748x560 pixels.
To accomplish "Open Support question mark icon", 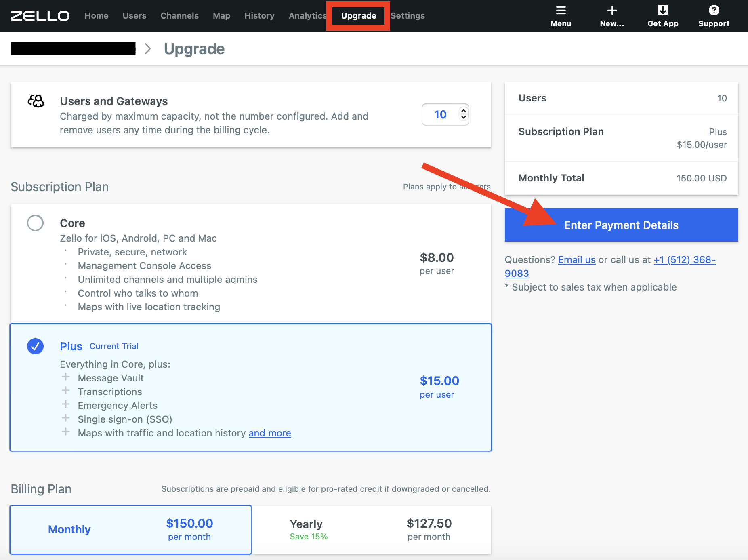I will click(714, 11).
